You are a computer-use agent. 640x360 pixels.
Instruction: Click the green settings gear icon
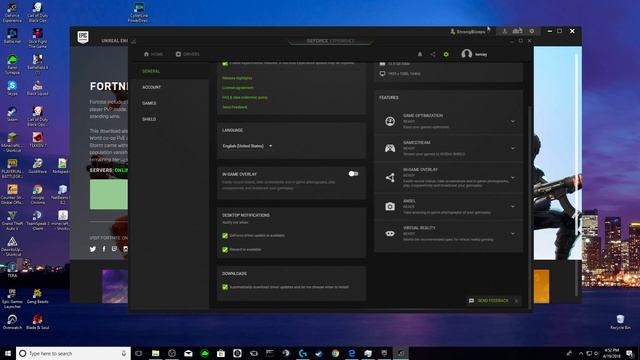coord(446,54)
